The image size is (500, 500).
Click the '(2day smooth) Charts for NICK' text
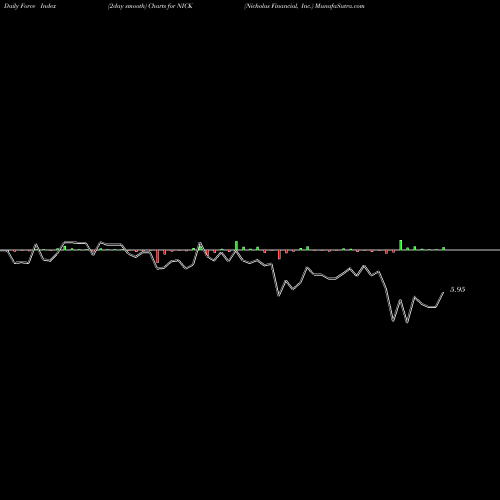pyautogui.click(x=150, y=6)
